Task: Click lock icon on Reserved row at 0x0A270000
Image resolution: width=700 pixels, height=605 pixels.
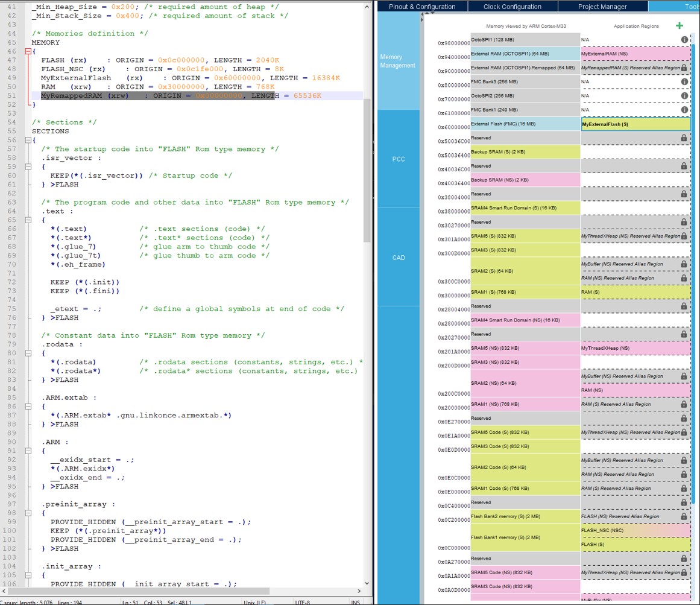Action: [684, 559]
